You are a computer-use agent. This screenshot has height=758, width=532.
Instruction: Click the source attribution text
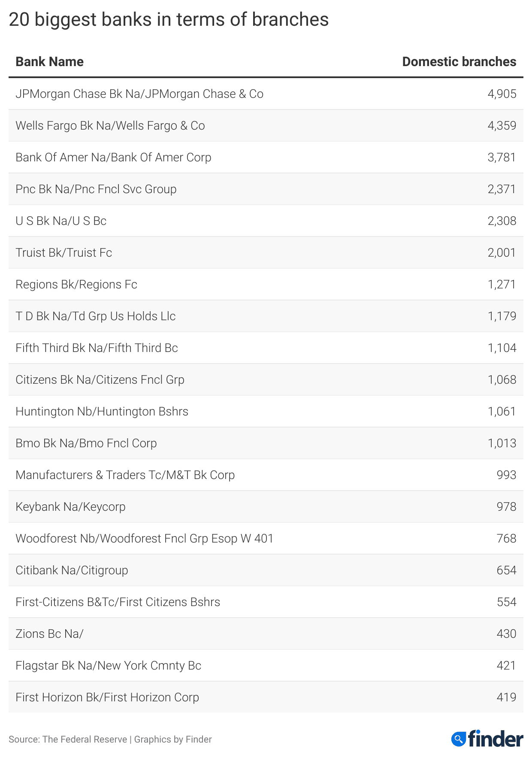point(110,739)
